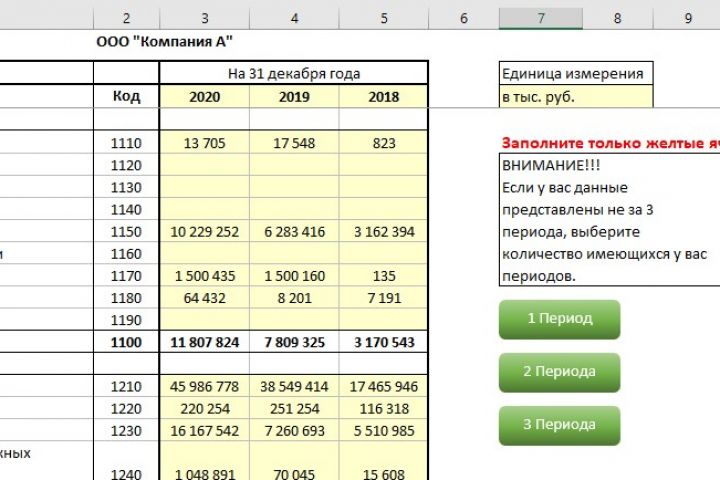This screenshot has height=480, width=720.
Task: Click the 'в тыс. руб.' unit cell
Action: pos(576,97)
